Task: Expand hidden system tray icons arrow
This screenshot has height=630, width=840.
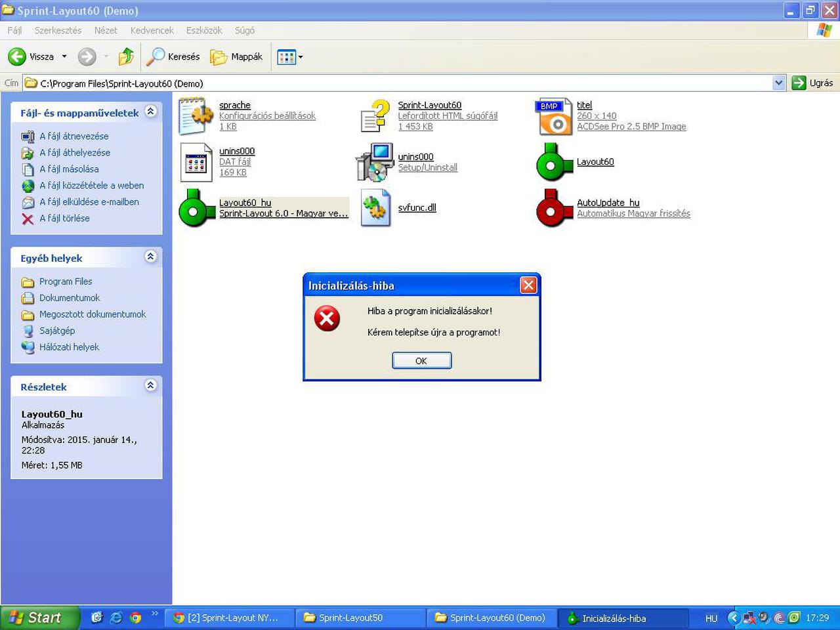Action: 734,618
